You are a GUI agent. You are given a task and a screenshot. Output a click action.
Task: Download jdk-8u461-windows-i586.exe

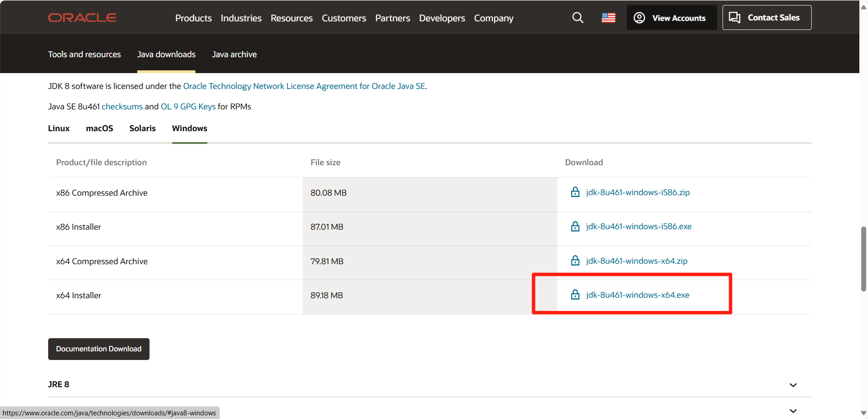click(x=639, y=227)
